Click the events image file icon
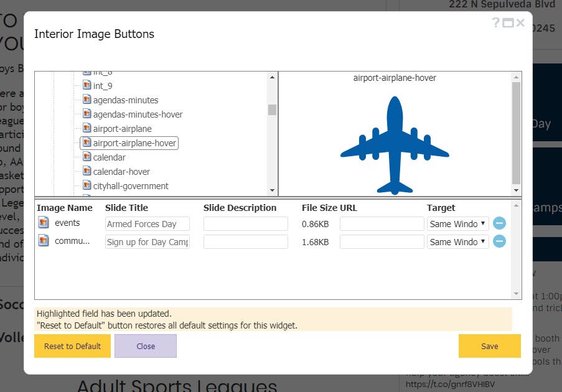Screen dimensions: 562x392 (44, 223)
